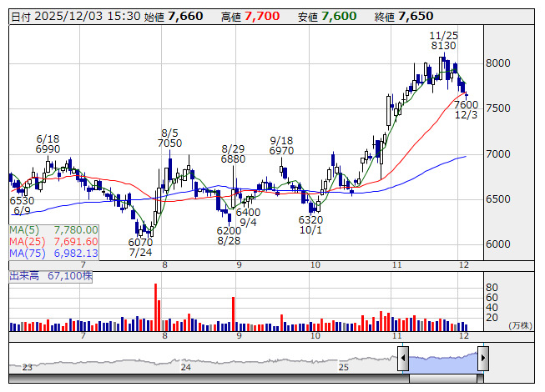Click the 終値 7,650 close price
Screen dimensions: 545x392
[404, 17]
